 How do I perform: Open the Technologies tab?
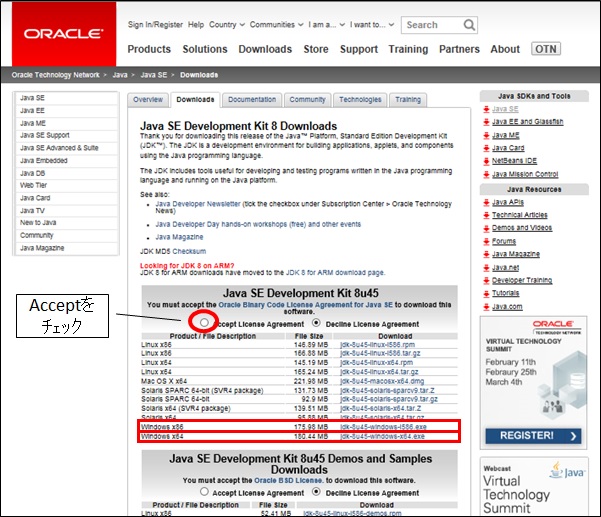360,100
